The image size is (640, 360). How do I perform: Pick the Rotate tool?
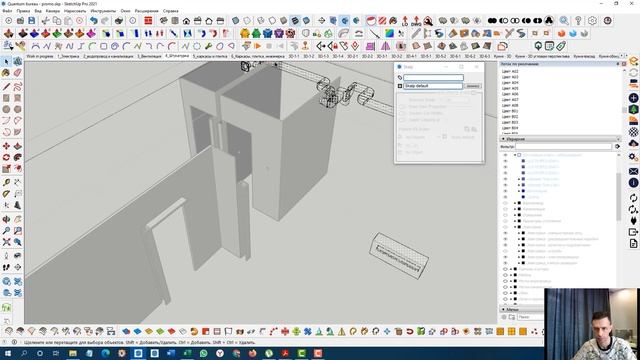coord(6,157)
